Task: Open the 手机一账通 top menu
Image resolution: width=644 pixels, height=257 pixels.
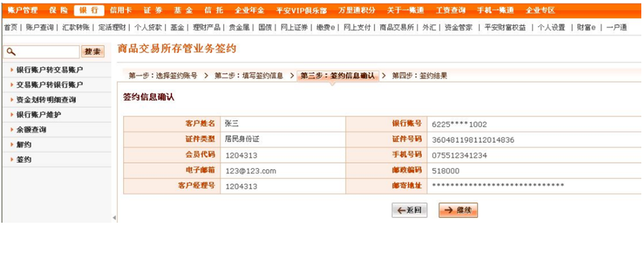Action: point(495,10)
